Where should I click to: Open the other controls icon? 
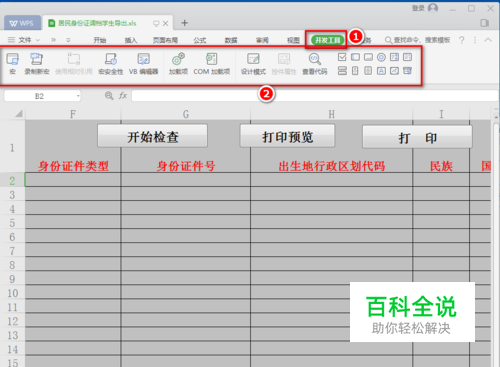click(407, 71)
